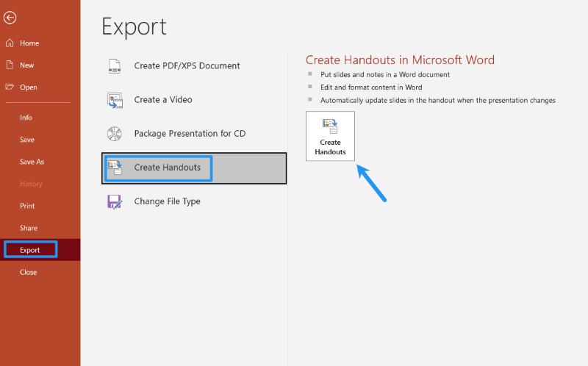Click 'Put slides and notes in a Word document'
The width and height of the screenshot is (588, 366).
tap(385, 75)
